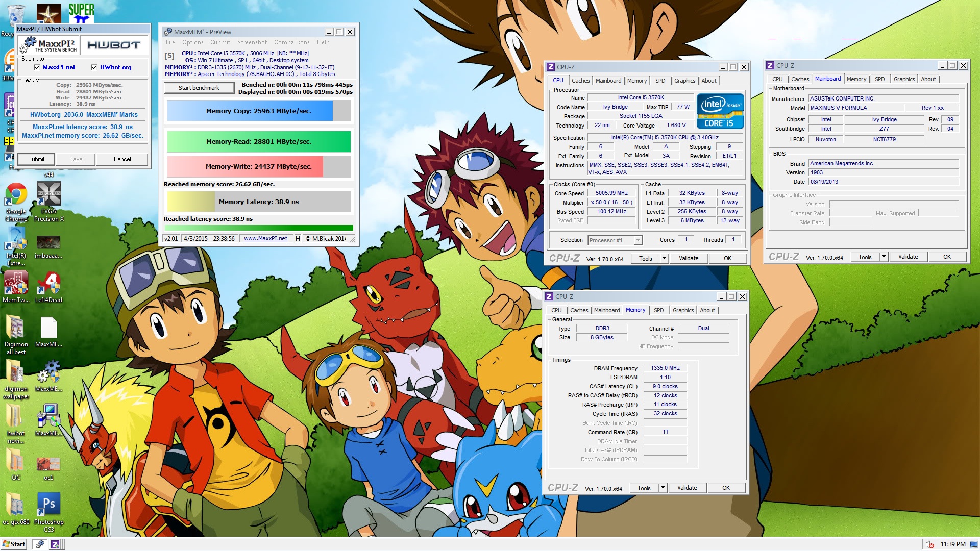Click the Memory-Latency 38.9 ns bar
The width and height of the screenshot is (980, 551).
[259, 202]
